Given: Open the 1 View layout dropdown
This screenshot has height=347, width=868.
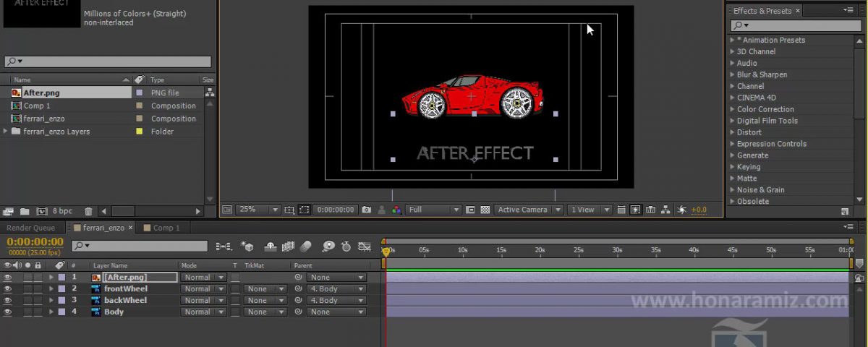Looking at the screenshot, I should (590, 210).
